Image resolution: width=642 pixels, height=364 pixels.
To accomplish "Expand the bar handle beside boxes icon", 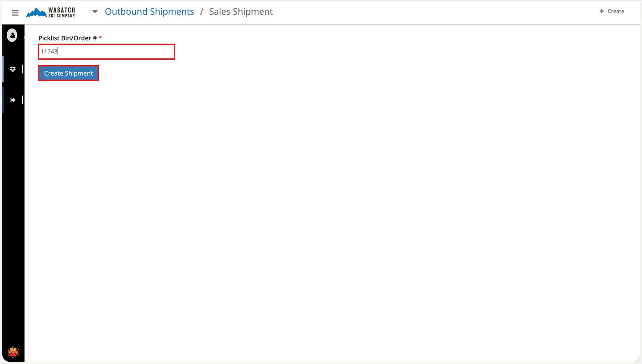I will pyautogui.click(x=22, y=69).
